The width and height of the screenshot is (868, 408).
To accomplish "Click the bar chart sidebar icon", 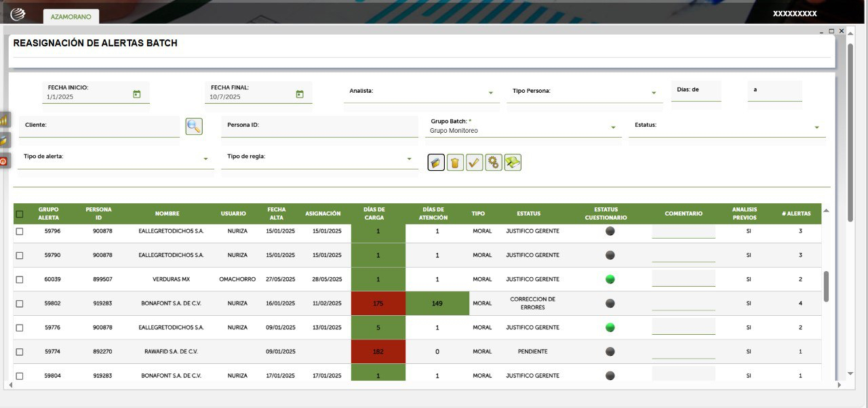I will (x=5, y=120).
